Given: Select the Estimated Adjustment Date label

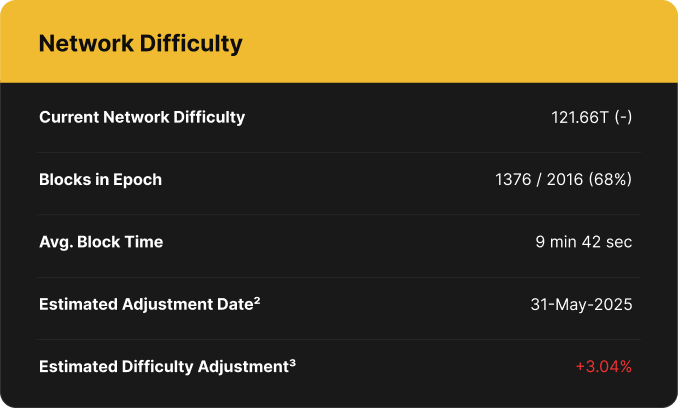Looking at the screenshot, I should click(146, 304).
